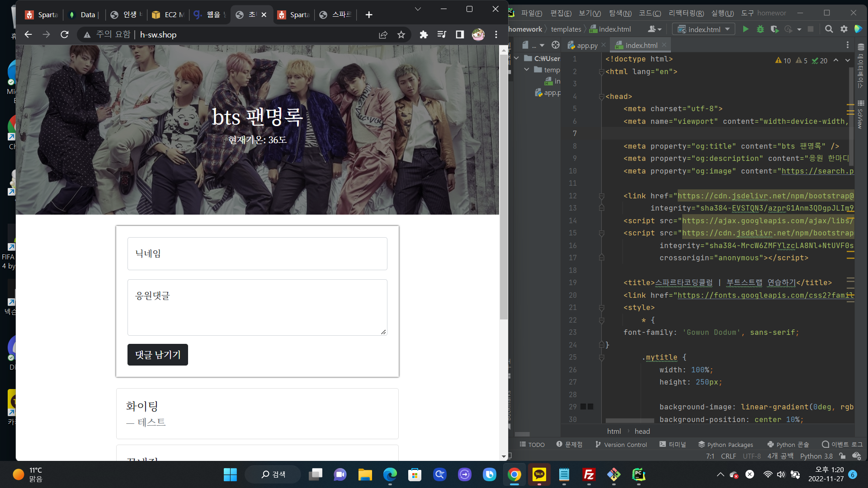Reload the h-sw.shop page

coord(65,35)
